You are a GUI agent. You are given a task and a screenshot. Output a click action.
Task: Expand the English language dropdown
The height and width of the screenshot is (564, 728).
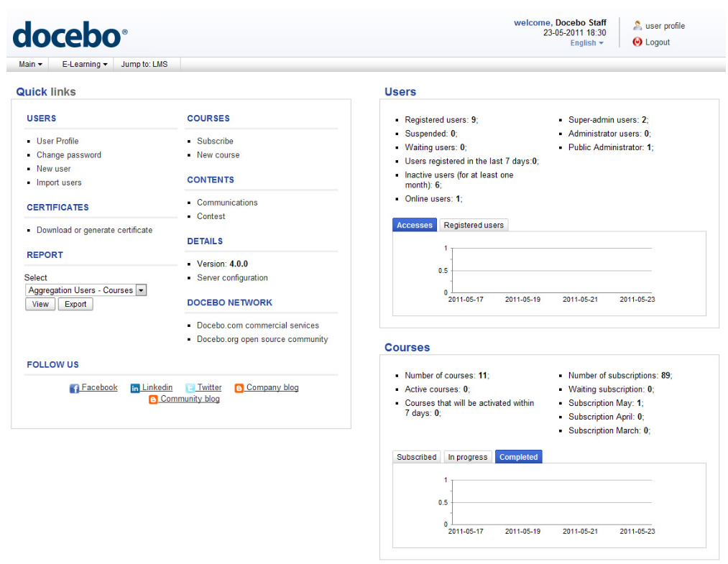[x=587, y=42]
